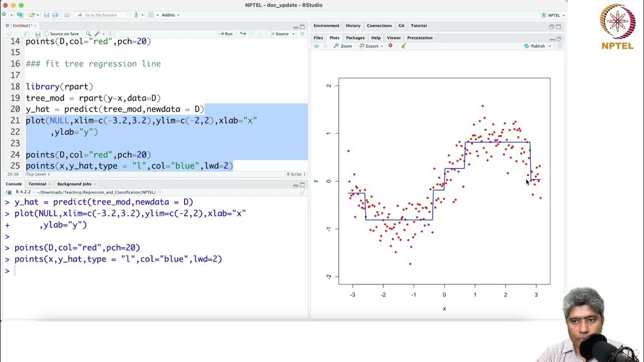Open the new file dropdown arrow
The image size is (644, 362).
pyautogui.click(x=12, y=15)
